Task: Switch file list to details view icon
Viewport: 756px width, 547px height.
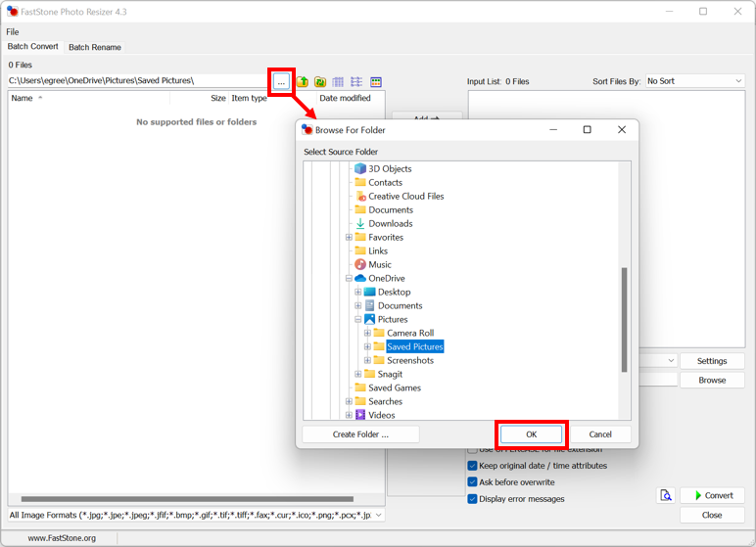Action: [x=339, y=82]
